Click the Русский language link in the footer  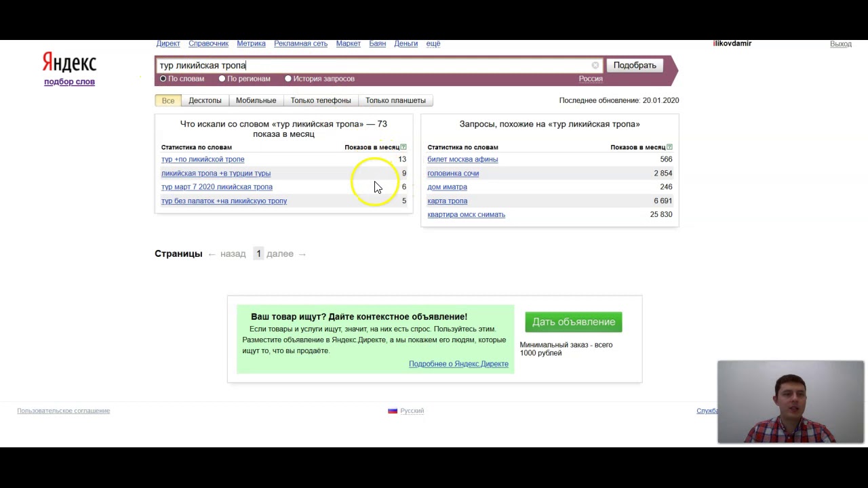click(x=412, y=411)
